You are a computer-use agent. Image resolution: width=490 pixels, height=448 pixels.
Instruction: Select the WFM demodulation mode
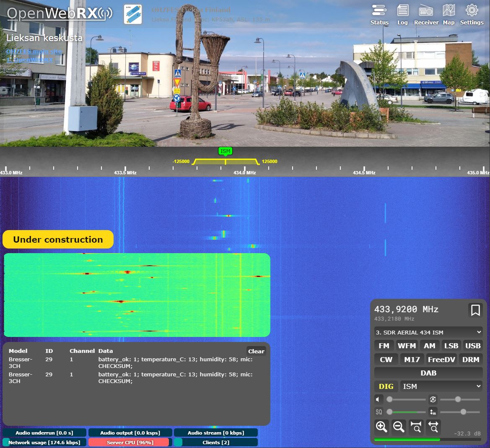(x=407, y=346)
